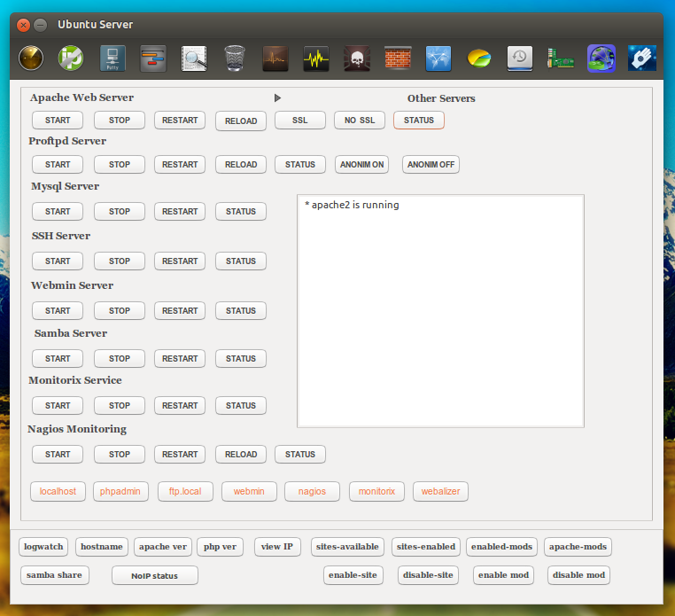Open the orange waveform monitor icon
675x616 pixels.
tap(275, 58)
